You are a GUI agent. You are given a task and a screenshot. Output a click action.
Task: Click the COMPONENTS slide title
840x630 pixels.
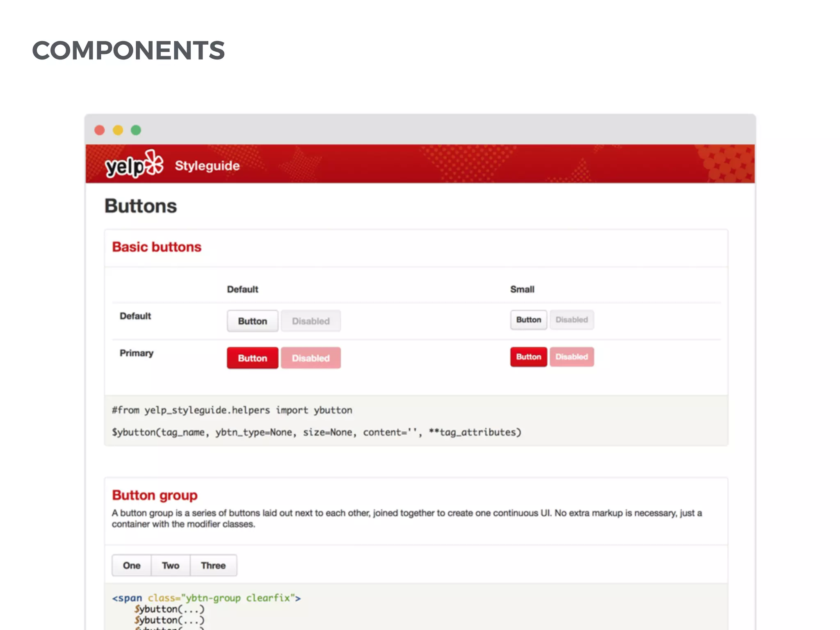pos(128,50)
